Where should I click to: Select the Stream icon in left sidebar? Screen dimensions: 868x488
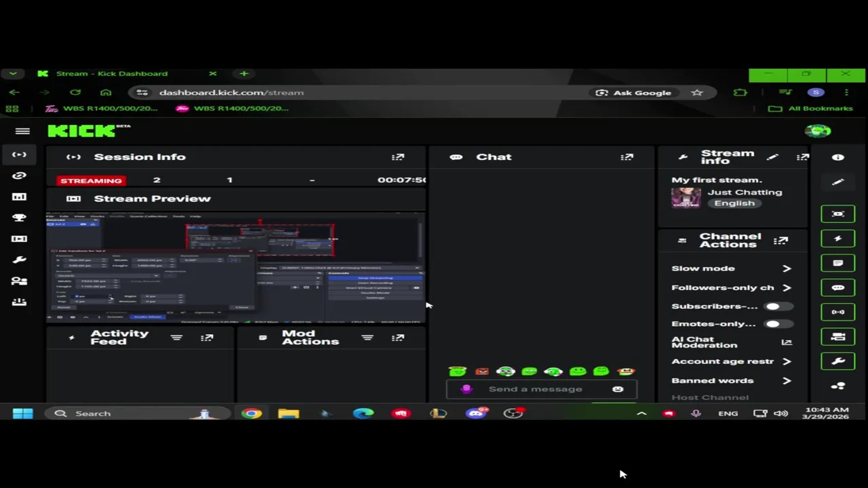pyautogui.click(x=19, y=155)
